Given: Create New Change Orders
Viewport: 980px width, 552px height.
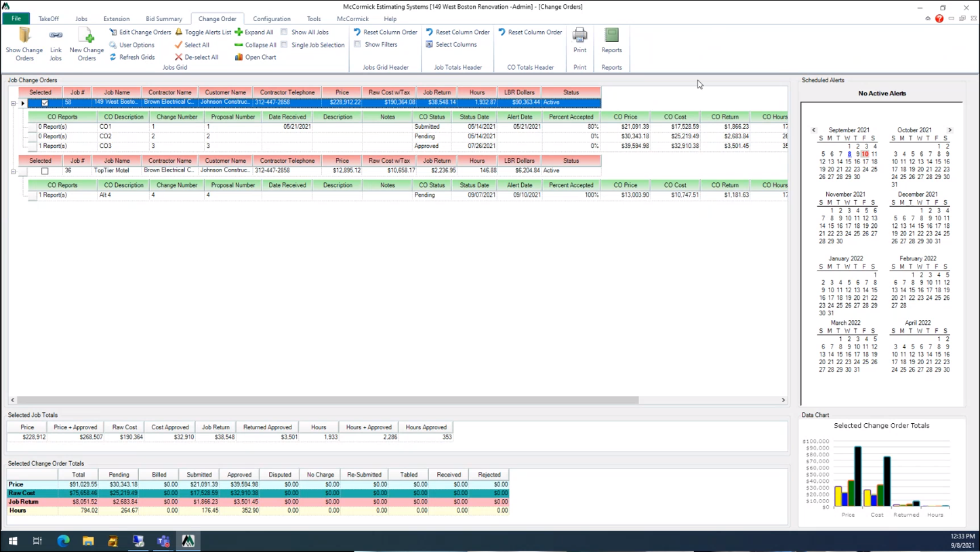Looking at the screenshot, I should (x=87, y=45).
